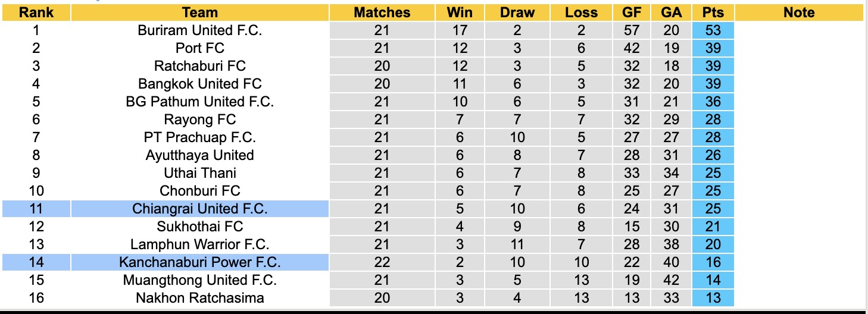Screen dimensions: 868x314
Task: Click the highlighted rank 11 cell
Action: [36, 209]
